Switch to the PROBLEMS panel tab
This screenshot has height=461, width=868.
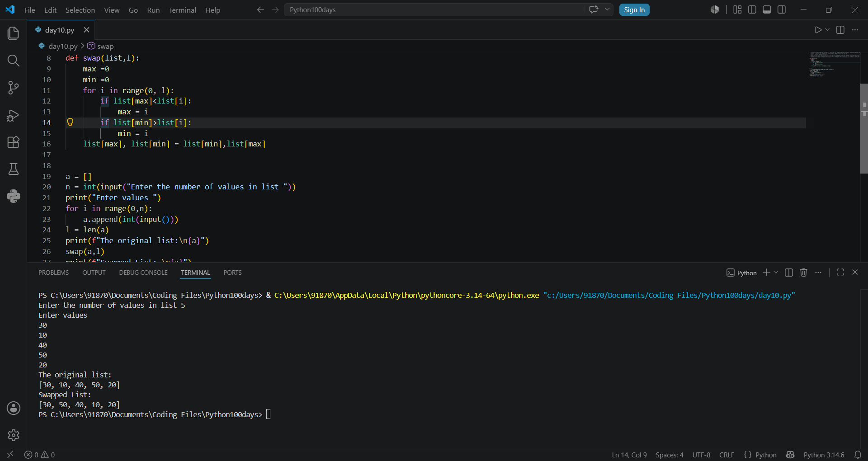(x=53, y=273)
